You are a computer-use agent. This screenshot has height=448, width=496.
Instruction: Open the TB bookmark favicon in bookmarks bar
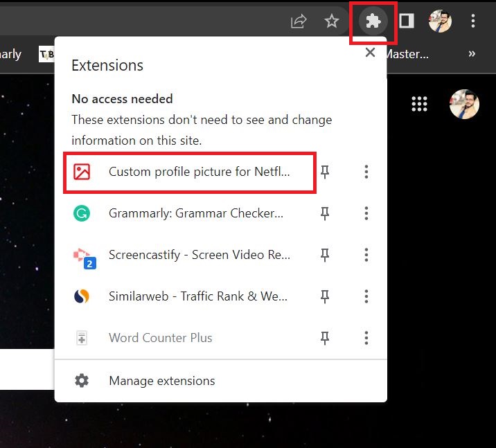[x=46, y=55]
